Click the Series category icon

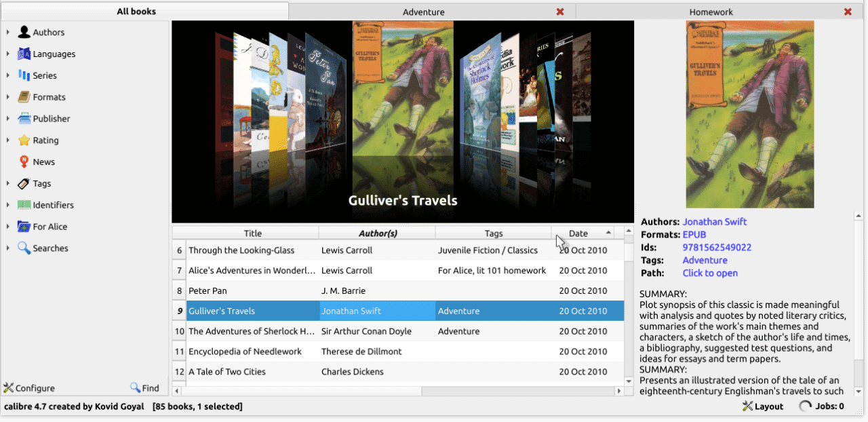(x=24, y=75)
